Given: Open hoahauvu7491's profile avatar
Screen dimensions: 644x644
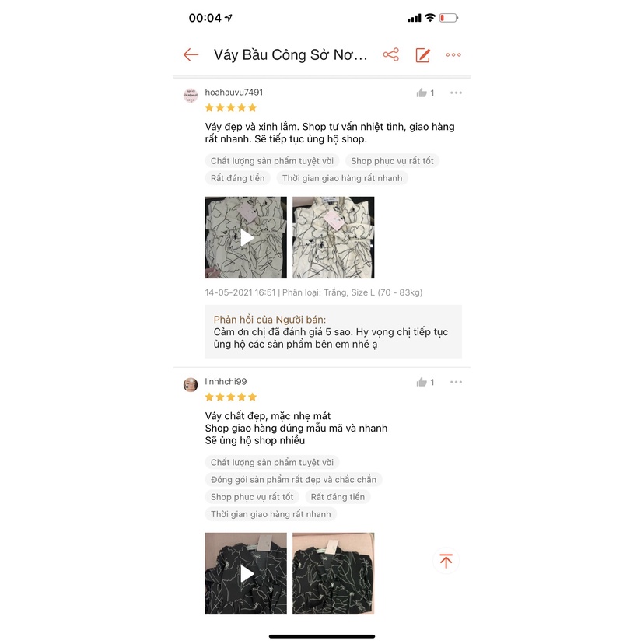Looking at the screenshot, I should coord(191,96).
